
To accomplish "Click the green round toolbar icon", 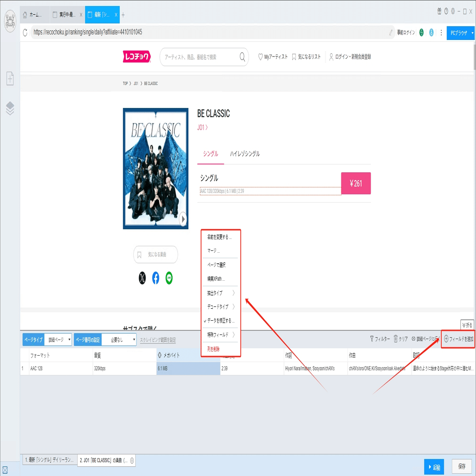I will (x=421, y=33).
